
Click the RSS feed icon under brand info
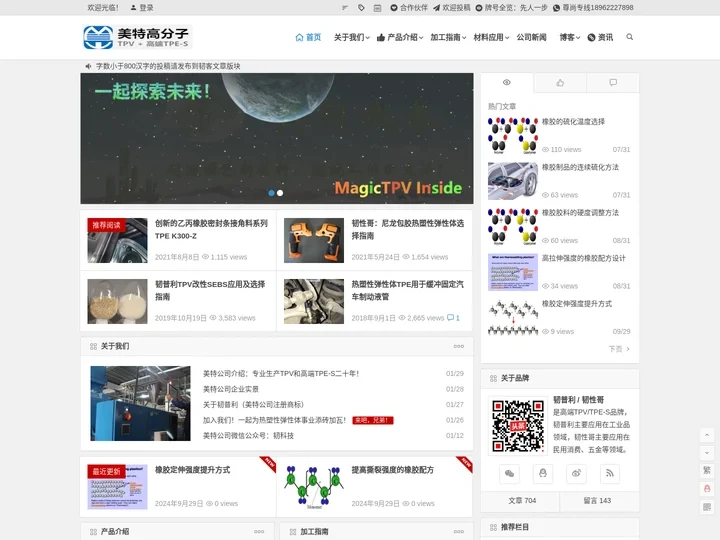tap(610, 473)
